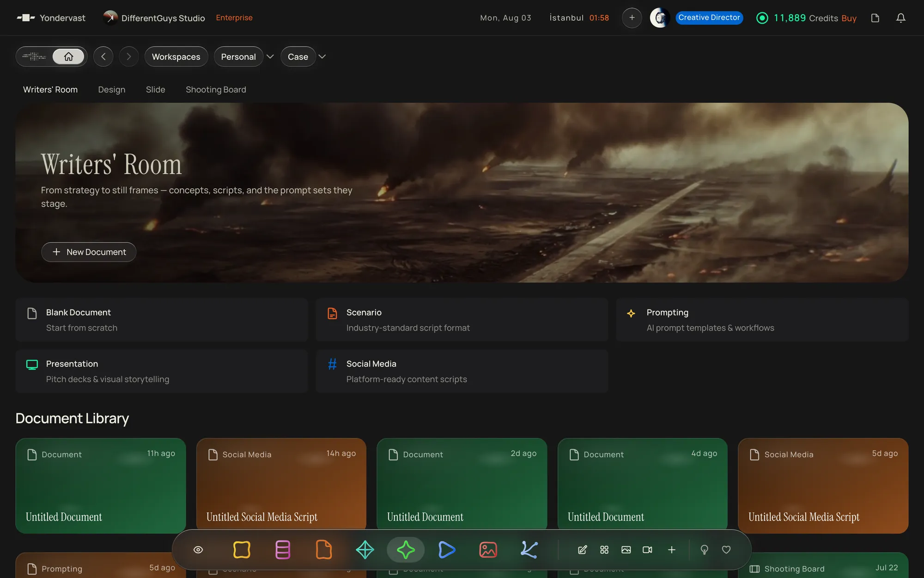
Task: Click the Enterprise plan label
Action: (x=234, y=18)
